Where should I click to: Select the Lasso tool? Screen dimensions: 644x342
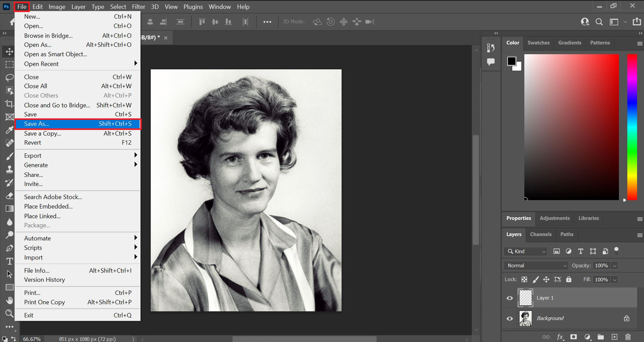10,77
